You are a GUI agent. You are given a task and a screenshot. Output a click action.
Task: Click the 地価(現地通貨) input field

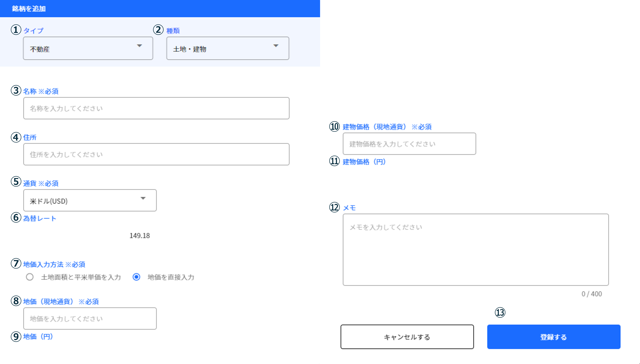[90, 318]
